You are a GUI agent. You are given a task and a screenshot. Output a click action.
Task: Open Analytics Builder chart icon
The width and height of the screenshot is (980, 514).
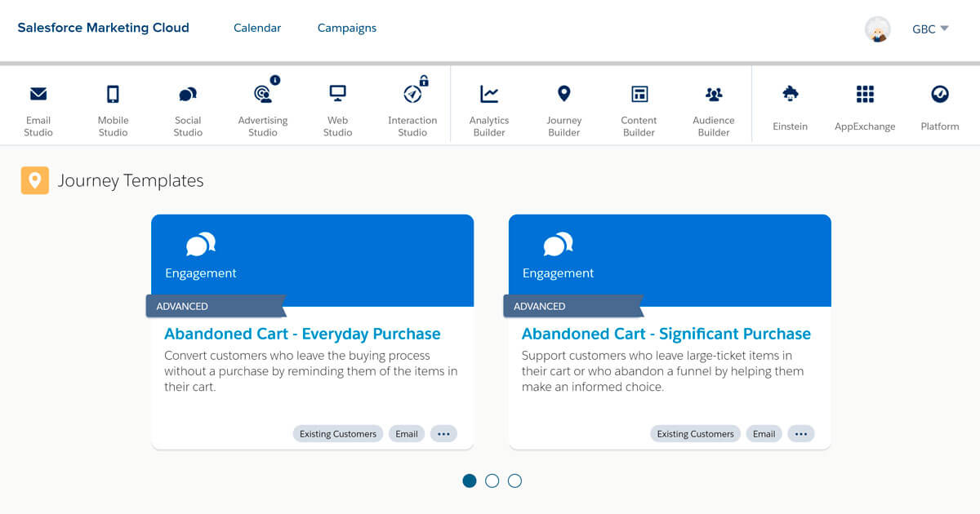pos(489,95)
